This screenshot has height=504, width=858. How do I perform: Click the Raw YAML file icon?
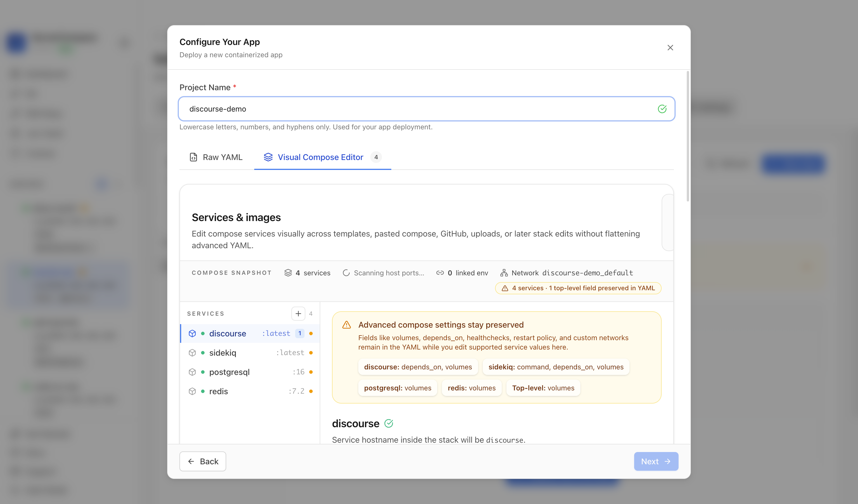(x=193, y=157)
